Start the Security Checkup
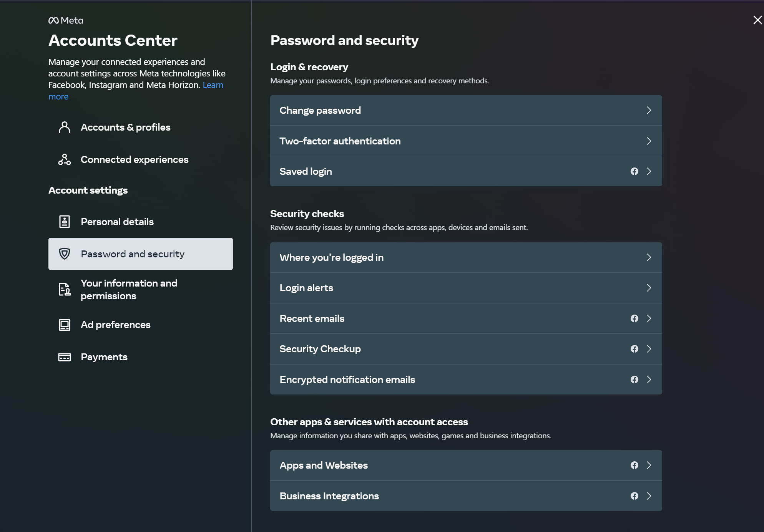Viewport: 764px width, 532px height. coord(466,349)
